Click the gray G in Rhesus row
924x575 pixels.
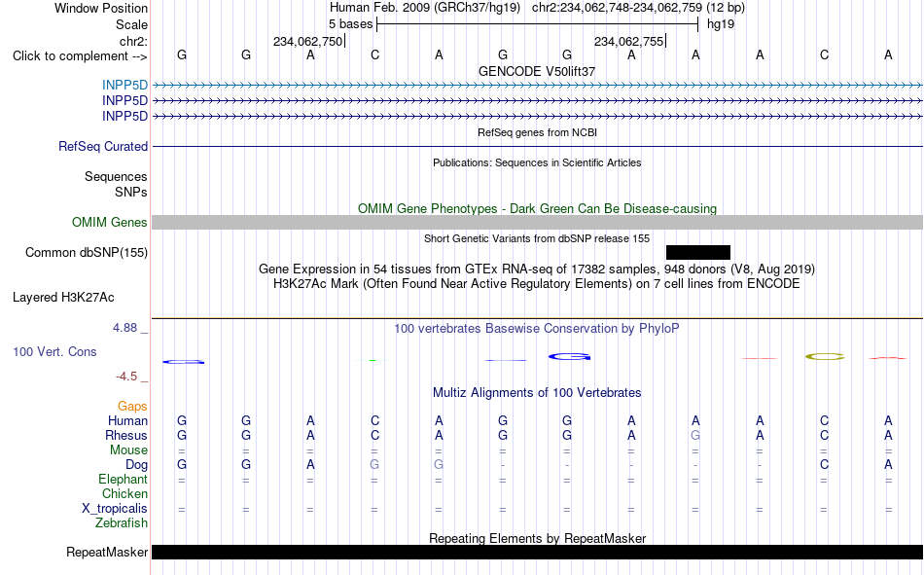695,435
